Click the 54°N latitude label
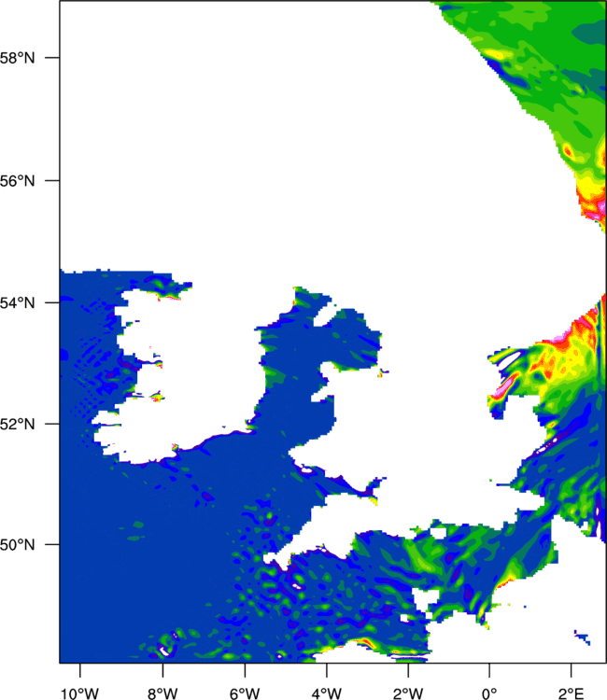The width and height of the screenshot is (607, 700). pyautogui.click(x=17, y=303)
